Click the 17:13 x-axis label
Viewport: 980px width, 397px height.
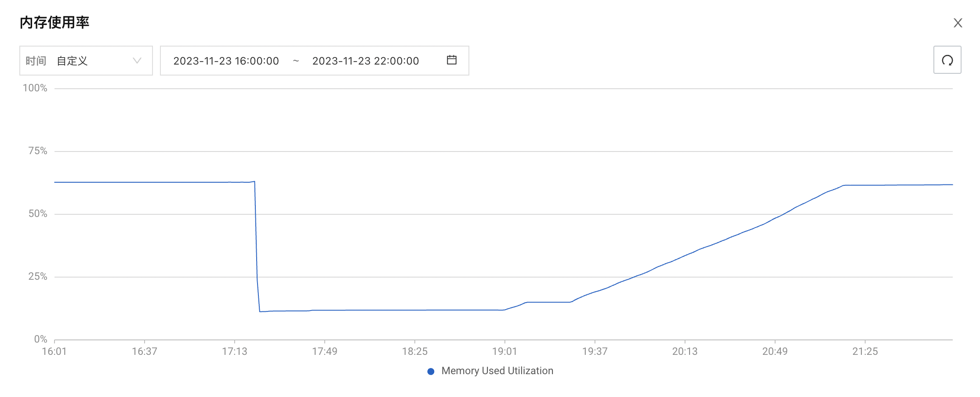pyautogui.click(x=235, y=352)
